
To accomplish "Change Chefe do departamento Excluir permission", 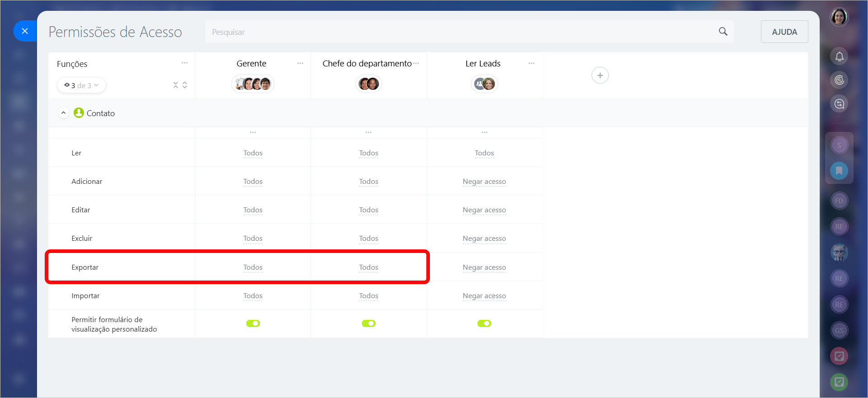I will click(369, 239).
